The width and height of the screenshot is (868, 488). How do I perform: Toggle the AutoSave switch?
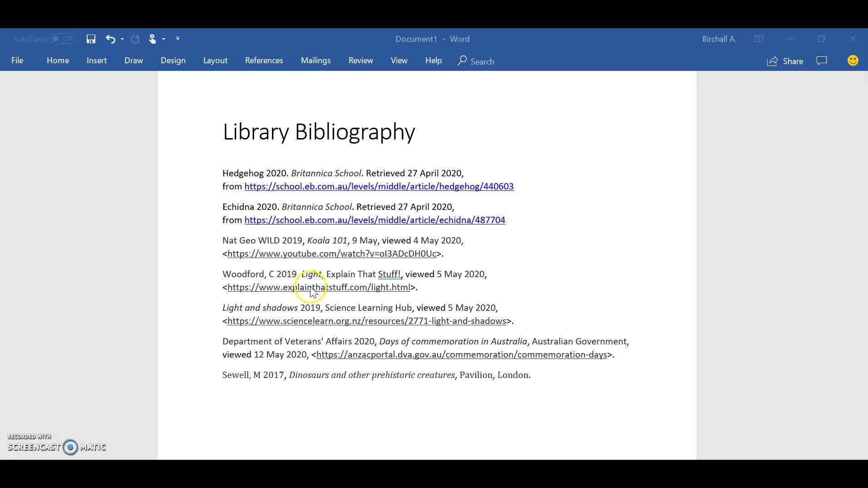tap(63, 39)
